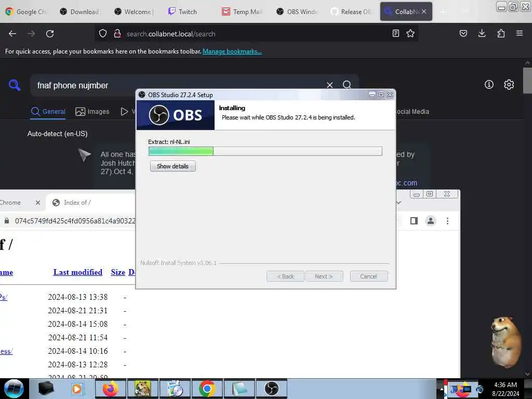532x399 pixels.
Task: Switch to the Download tab
Action: pyautogui.click(x=79, y=11)
